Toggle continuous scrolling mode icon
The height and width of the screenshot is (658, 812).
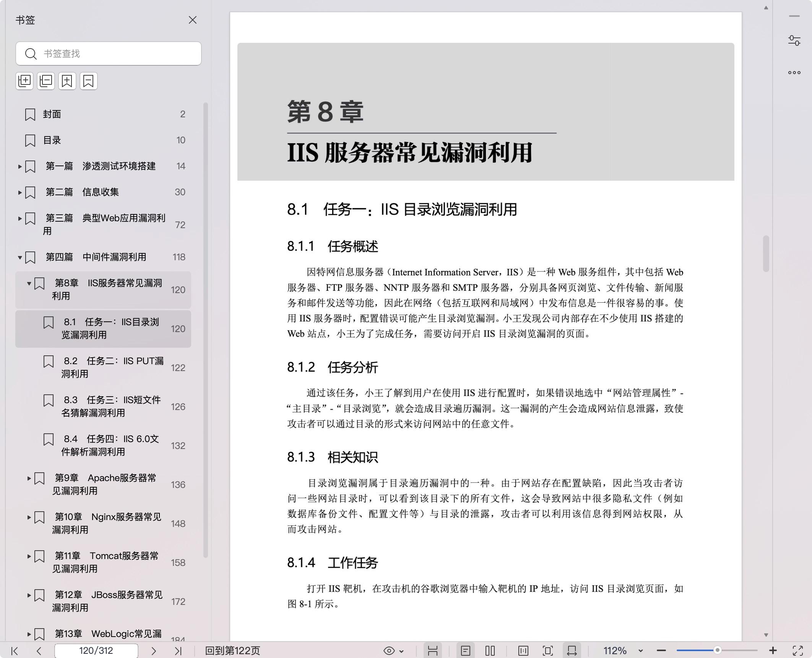coord(433,651)
